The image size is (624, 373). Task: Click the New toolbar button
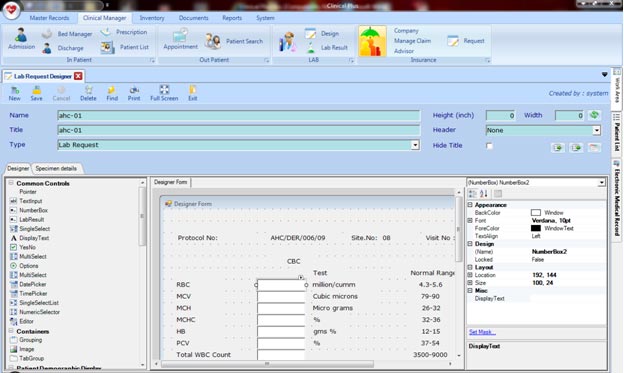tap(14, 93)
